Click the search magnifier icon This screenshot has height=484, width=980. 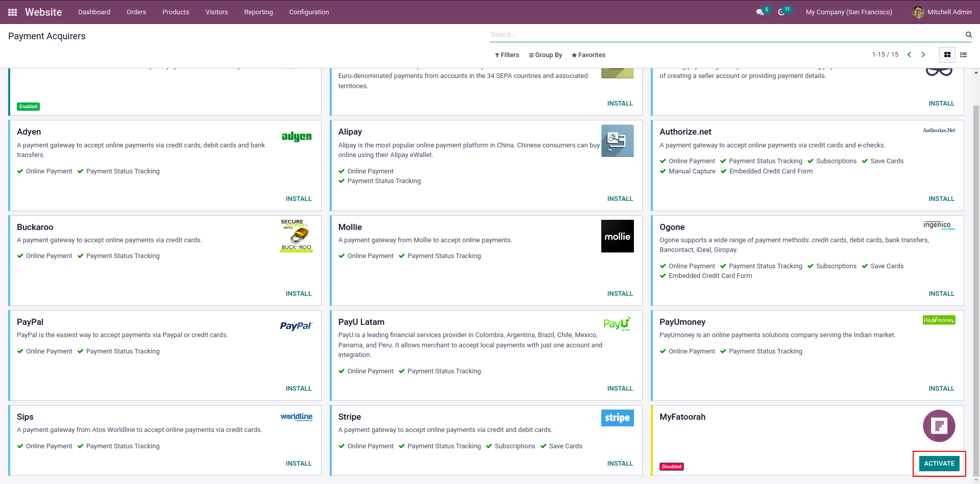(968, 35)
